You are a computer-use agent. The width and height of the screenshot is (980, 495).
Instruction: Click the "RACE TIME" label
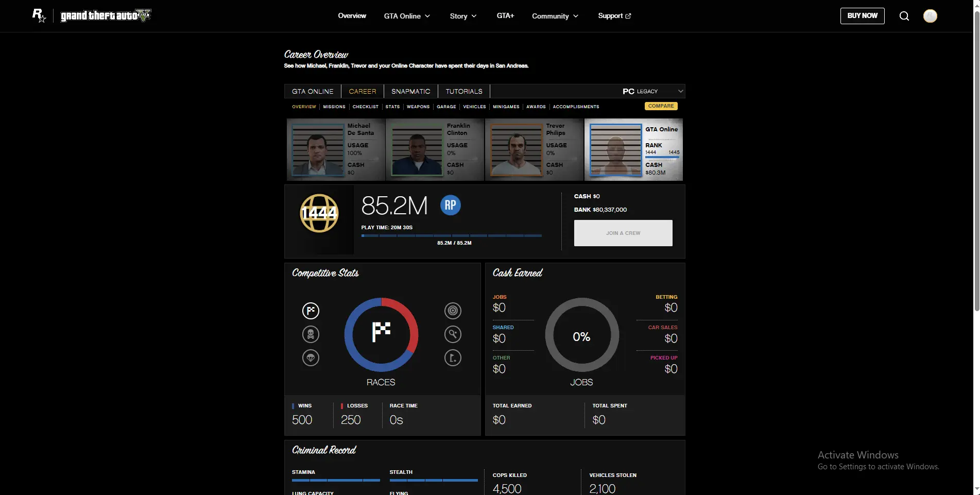click(x=404, y=406)
